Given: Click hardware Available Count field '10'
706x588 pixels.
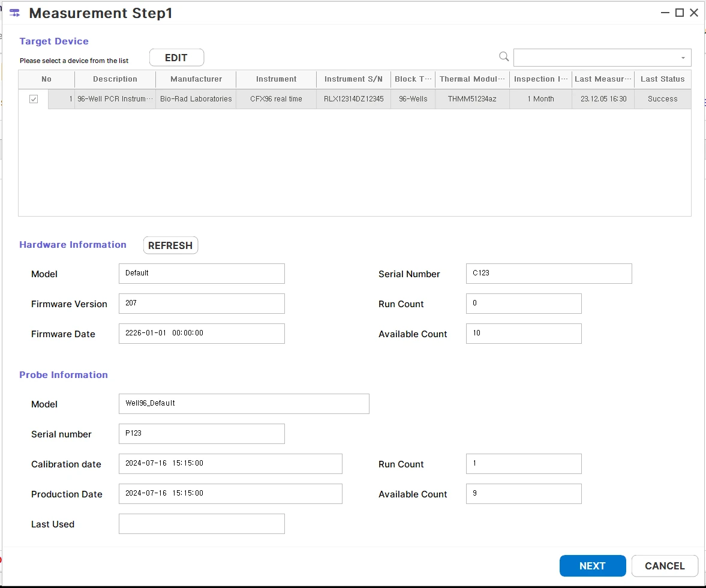Looking at the screenshot, I should 524,334.
